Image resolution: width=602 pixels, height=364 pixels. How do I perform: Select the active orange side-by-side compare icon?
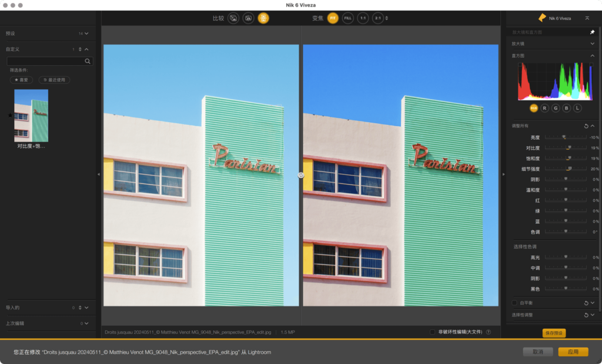tap(263, 18)
